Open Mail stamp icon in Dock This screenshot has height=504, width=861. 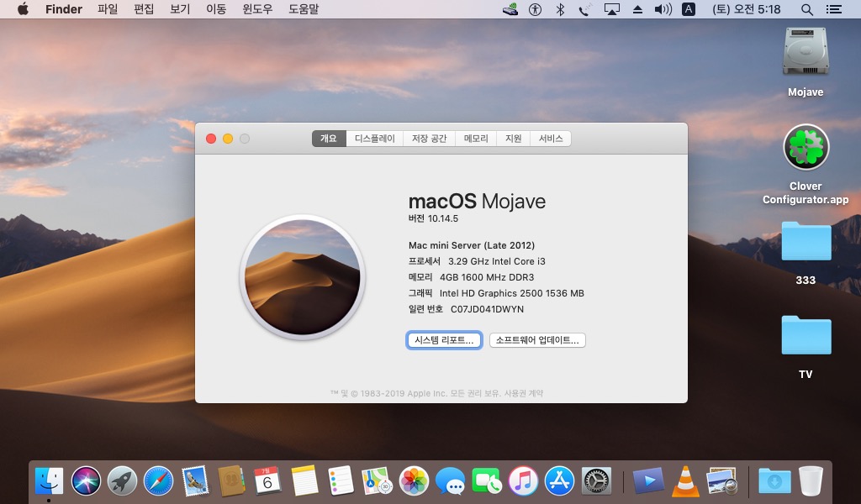[195, 481]
